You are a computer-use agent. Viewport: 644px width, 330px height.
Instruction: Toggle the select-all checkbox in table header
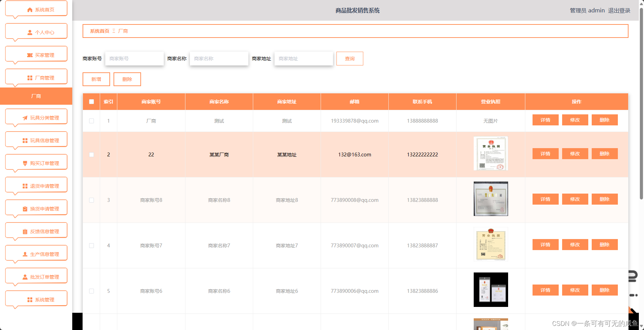(x=92, y=102)
